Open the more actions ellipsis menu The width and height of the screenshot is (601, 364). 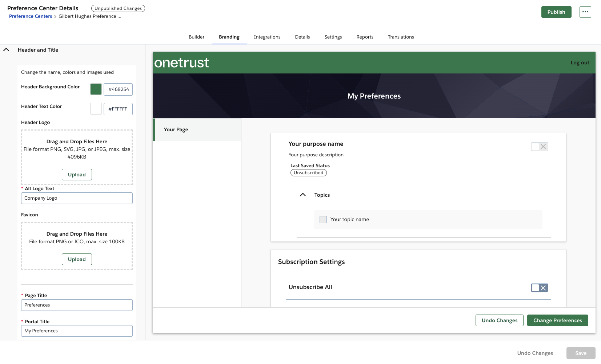coord(585,11)
